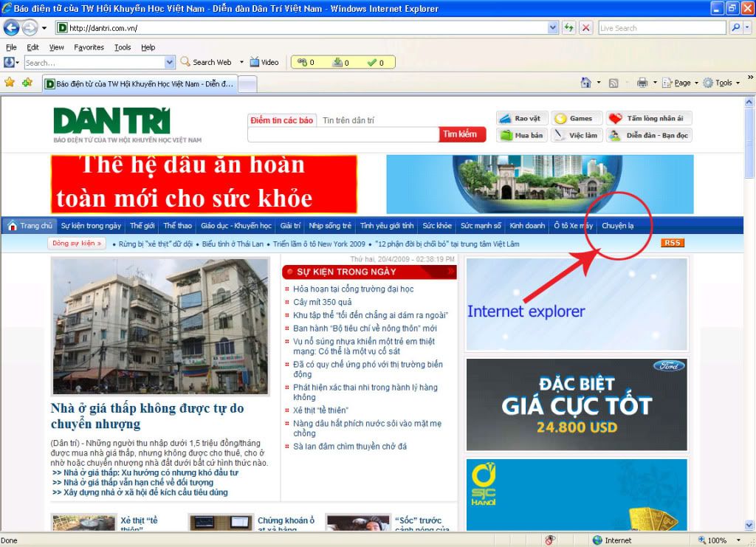The height and width of the screenshot is (547, 756).
Task: Click the apartment building article photo
Action: coord(160,326)
